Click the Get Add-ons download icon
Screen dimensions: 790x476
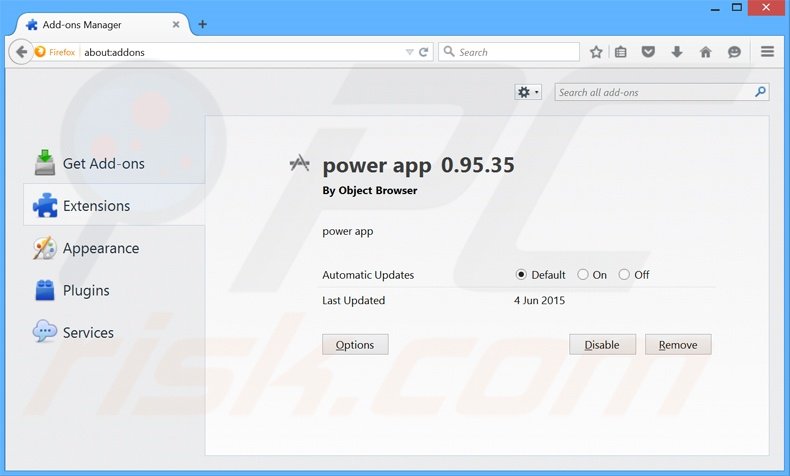45,163
